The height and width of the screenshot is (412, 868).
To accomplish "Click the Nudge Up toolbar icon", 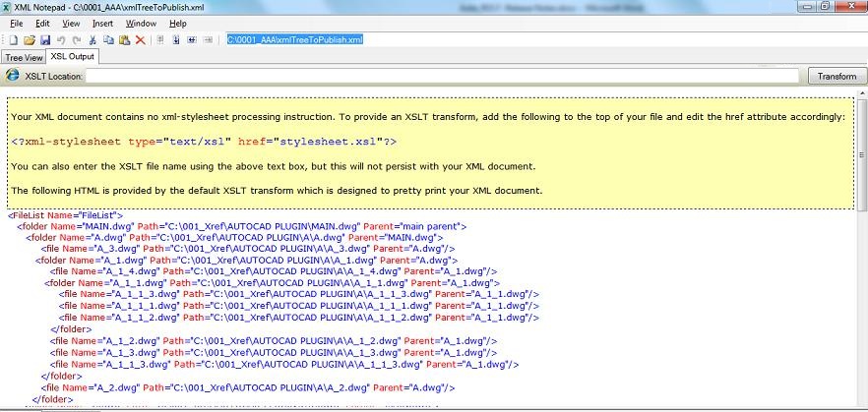I will (159, 40).
